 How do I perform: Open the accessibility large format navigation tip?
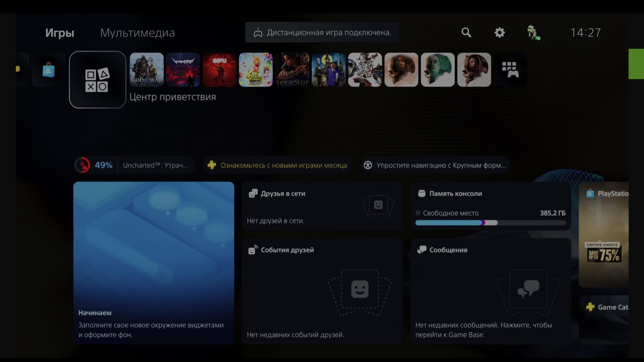[435, 165]
